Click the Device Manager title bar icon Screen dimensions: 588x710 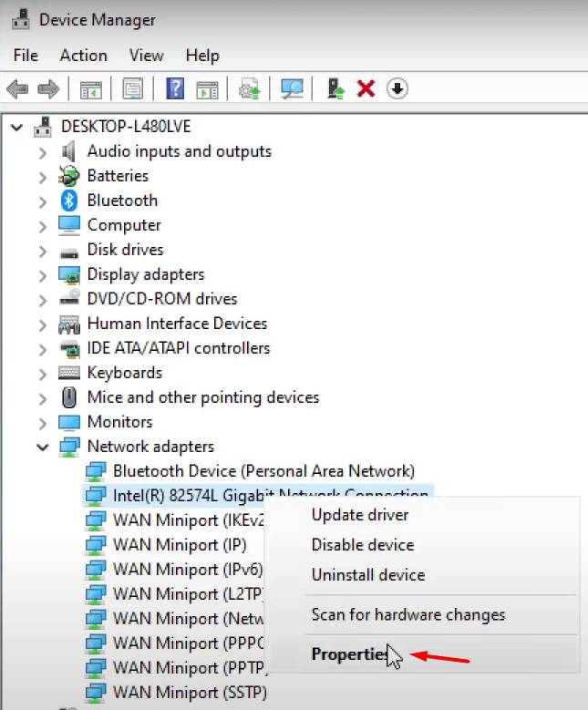[20, 20]
